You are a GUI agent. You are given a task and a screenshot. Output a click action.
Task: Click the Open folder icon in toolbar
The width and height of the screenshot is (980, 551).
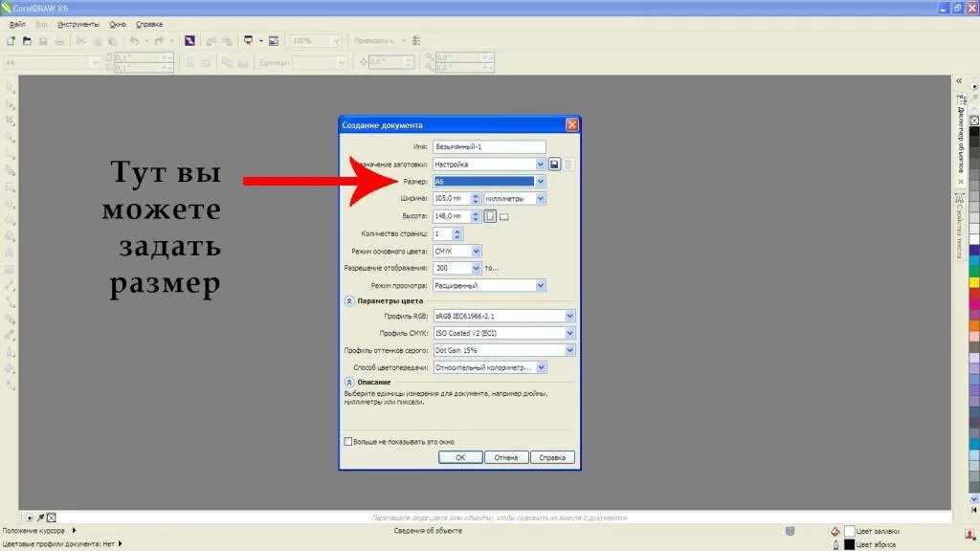(27, 40)
